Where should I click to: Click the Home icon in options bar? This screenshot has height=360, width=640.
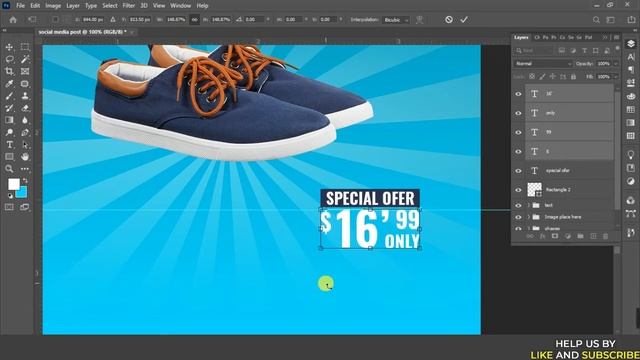(x=13, y=20)
